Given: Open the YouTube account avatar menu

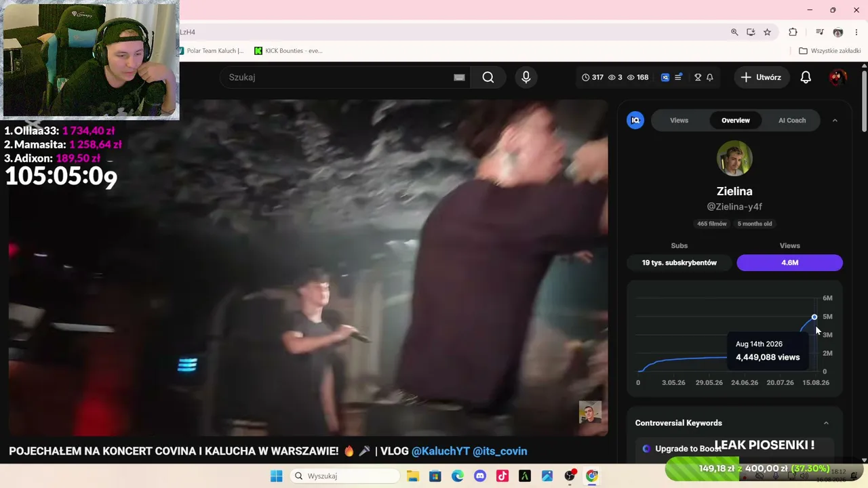Looking at the screenshot, I should point(837,77).
